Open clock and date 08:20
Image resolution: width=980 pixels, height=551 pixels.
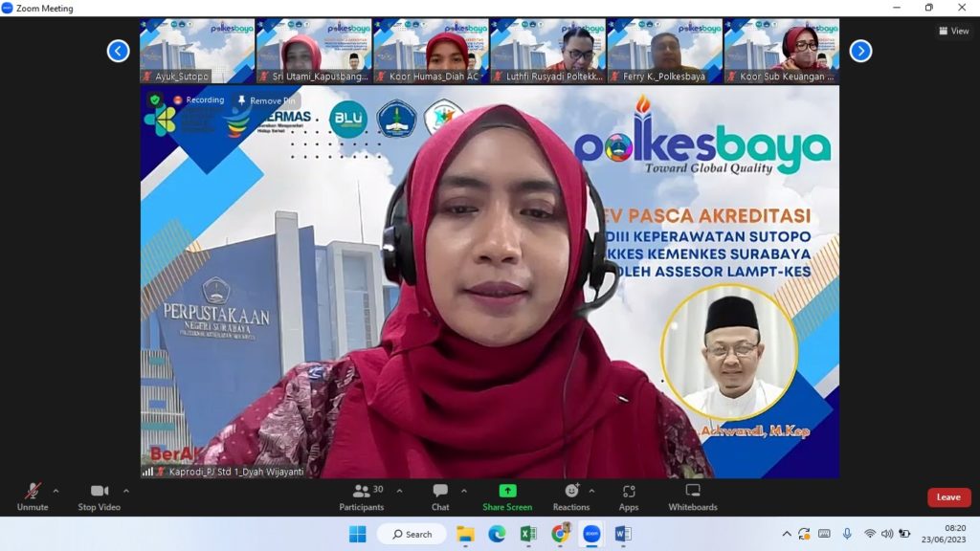point(943,534)
